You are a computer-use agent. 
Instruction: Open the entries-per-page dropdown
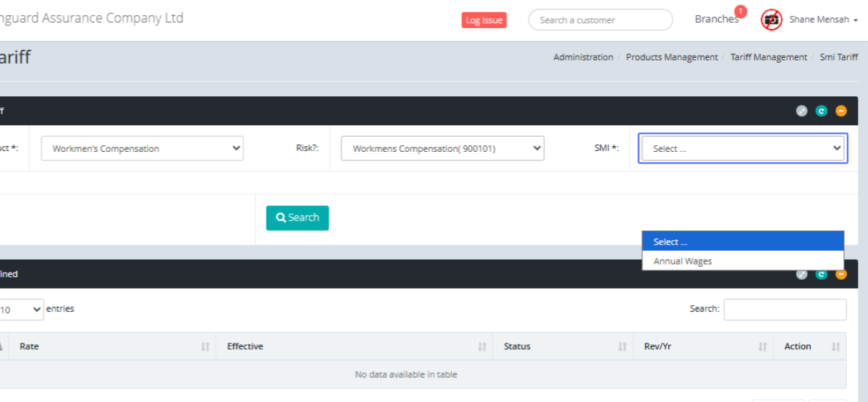21,309
